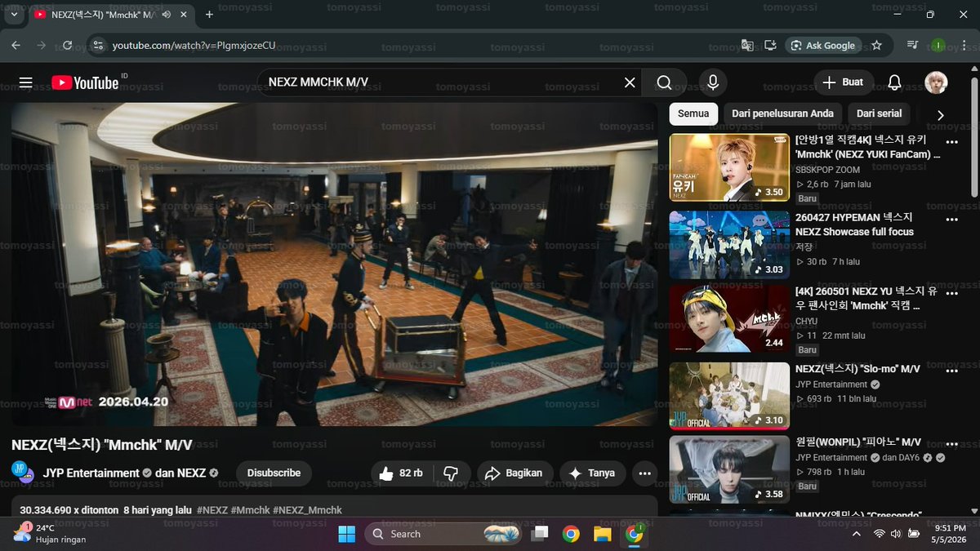Open the #NEXZ_Mmchk hashtag link
980x551 pixels.
click(x=308, y=510)
